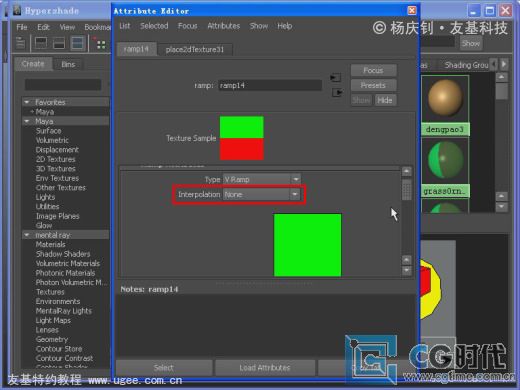
Task: Click the Hide button
Action: (385, 100)
